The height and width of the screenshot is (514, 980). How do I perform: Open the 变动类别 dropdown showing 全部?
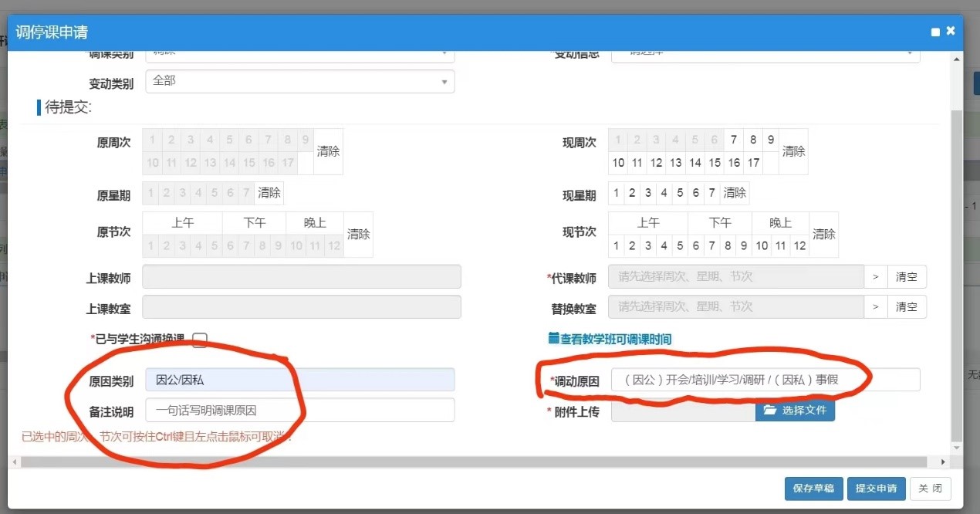299,81
